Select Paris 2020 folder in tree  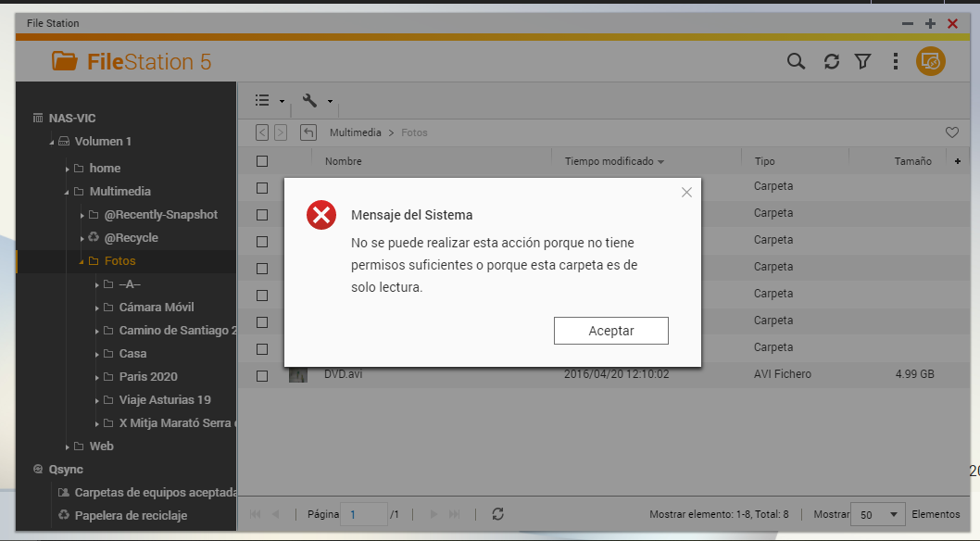[148, 376]
